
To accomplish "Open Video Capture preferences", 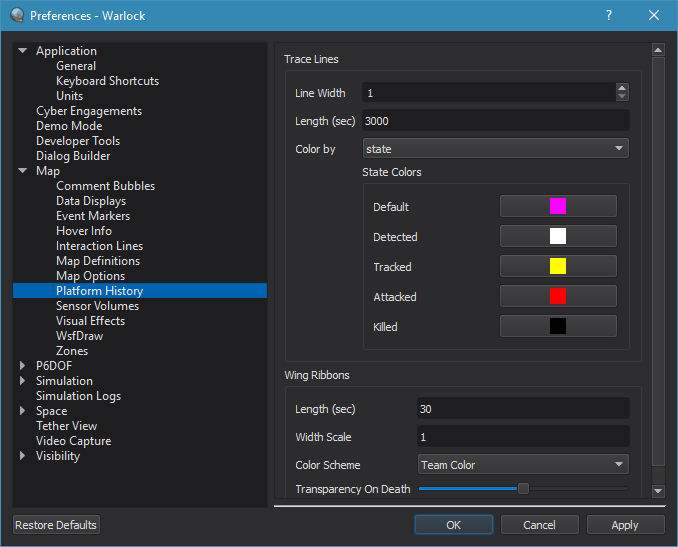I will 74,441.
